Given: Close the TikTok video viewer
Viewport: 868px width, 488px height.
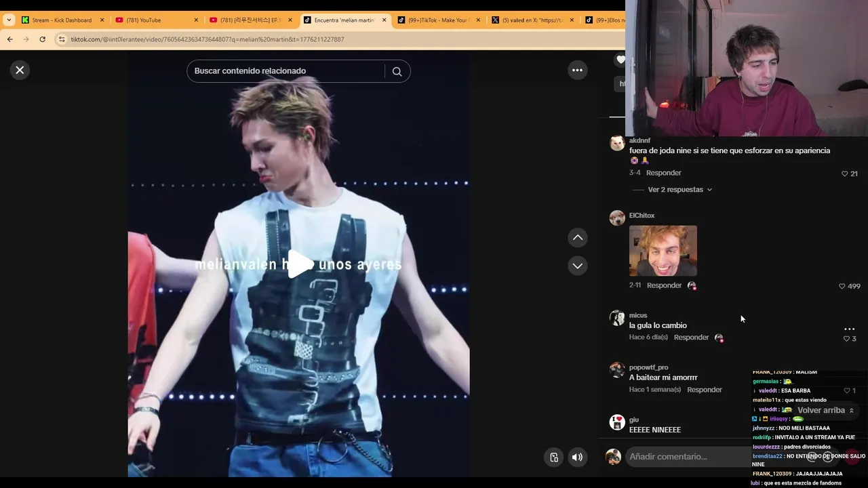Looking at the screenshot, I should tap(20, 70).
